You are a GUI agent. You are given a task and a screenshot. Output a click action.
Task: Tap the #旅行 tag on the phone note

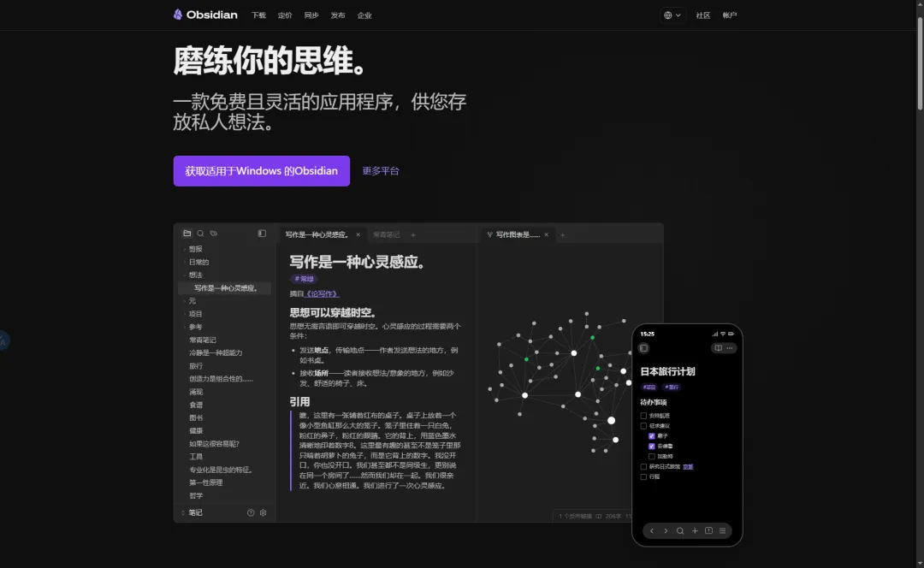(x=672, y=388)
